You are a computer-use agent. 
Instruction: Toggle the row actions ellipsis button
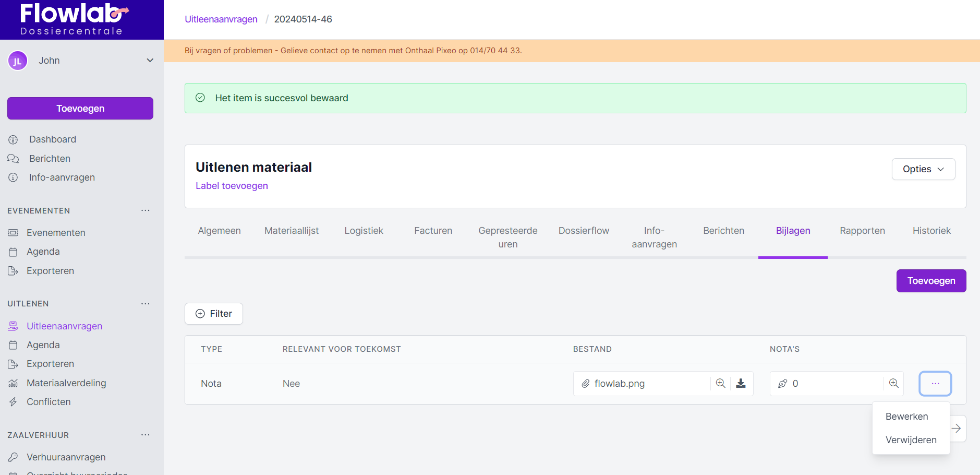[x=935, y=384]
